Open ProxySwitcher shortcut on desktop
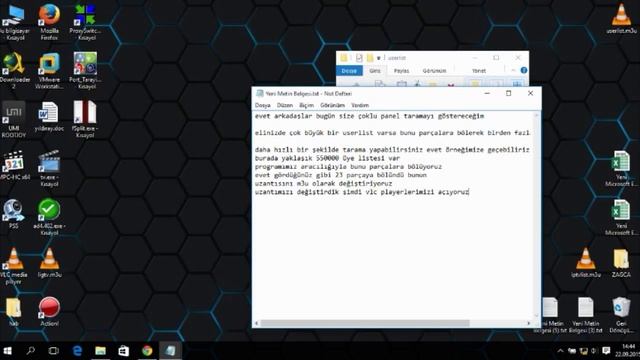 pos(85,22)
